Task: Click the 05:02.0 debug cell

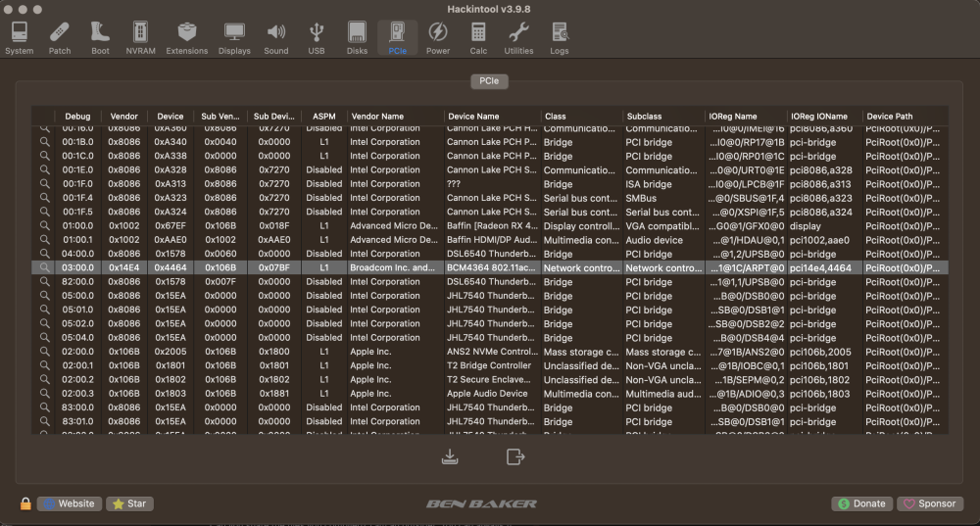Action: [x=77, y=323]
